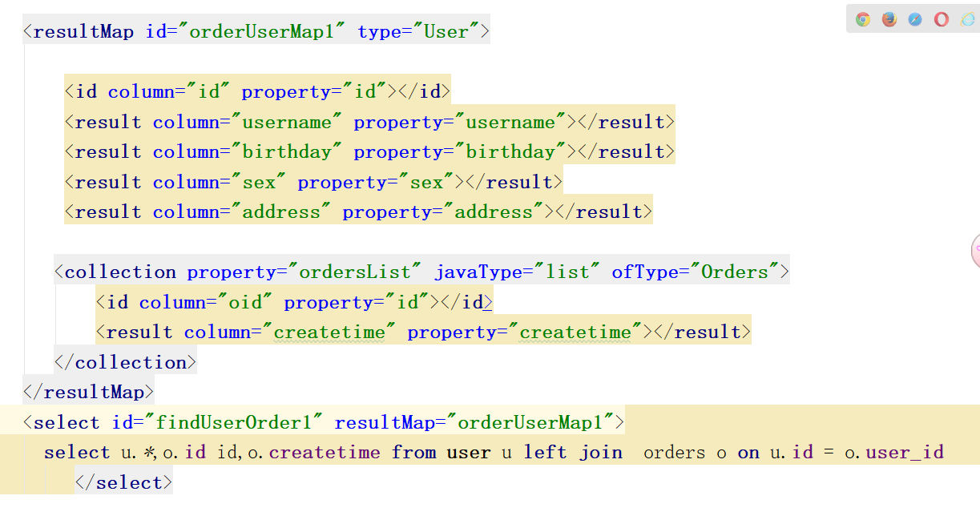Open preview in Firefox browser icon

point(889,19)
